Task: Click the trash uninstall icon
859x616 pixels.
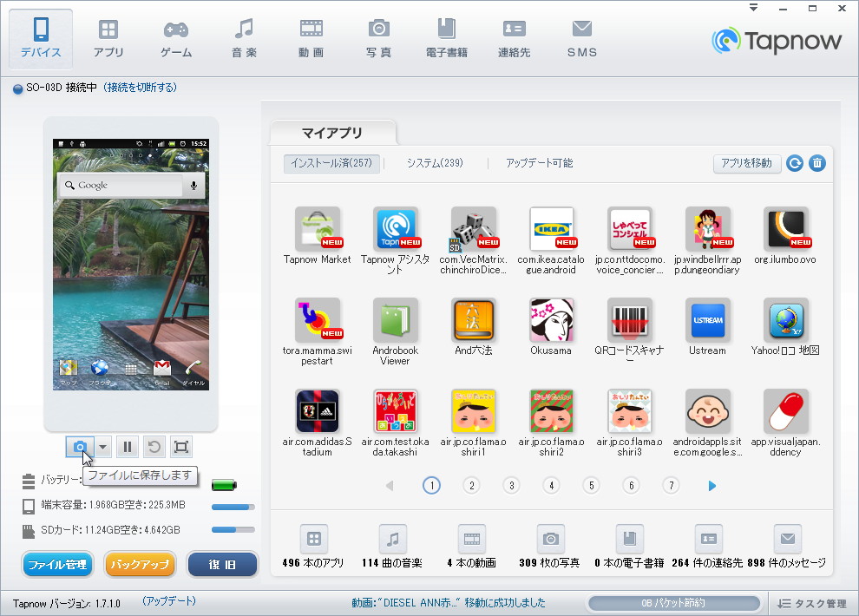Action: 817,163
